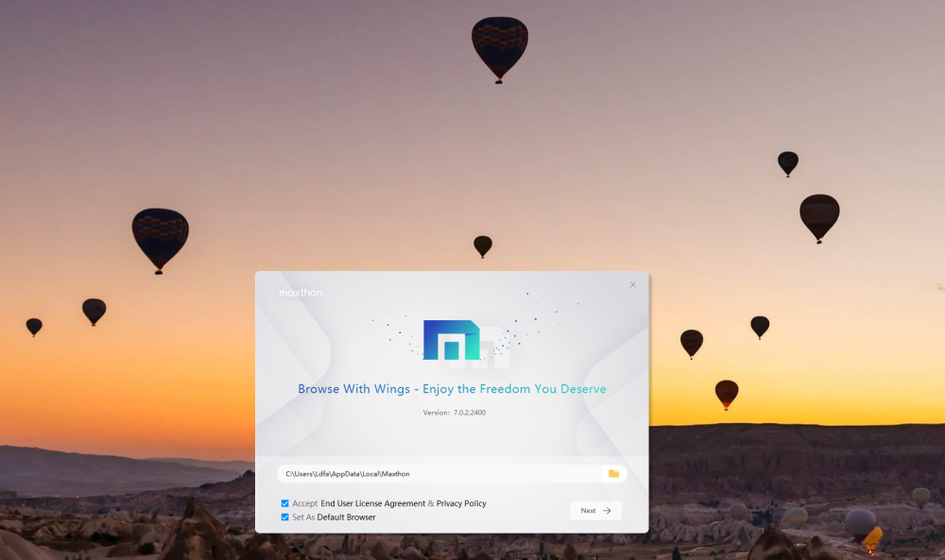Click the word Accept beside the checkbox

305,503
